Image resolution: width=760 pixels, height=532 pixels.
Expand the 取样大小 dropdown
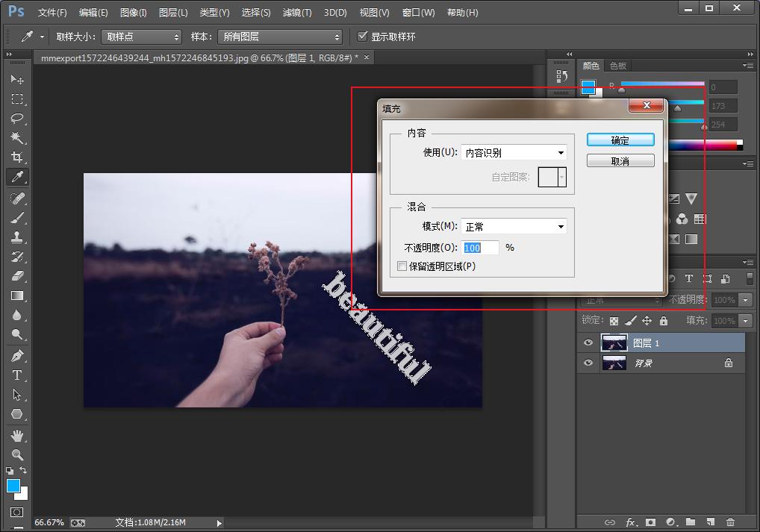[142, 37]
